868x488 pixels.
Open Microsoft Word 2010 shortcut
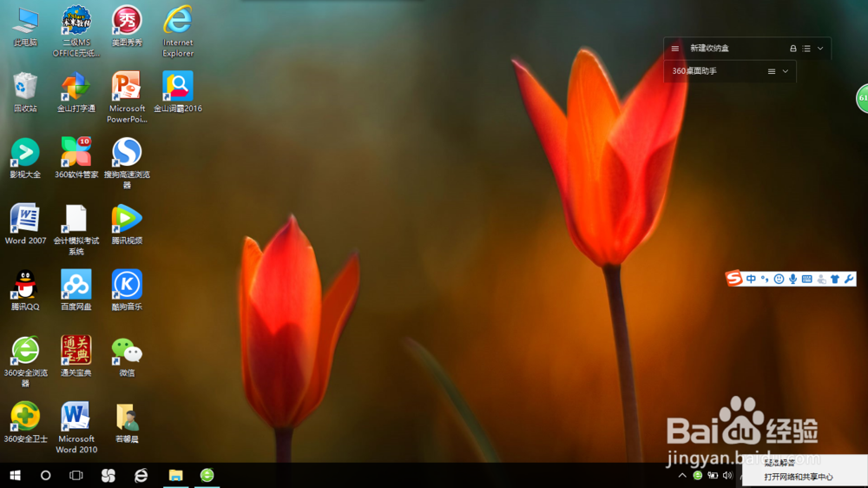(x=76, y=427)
